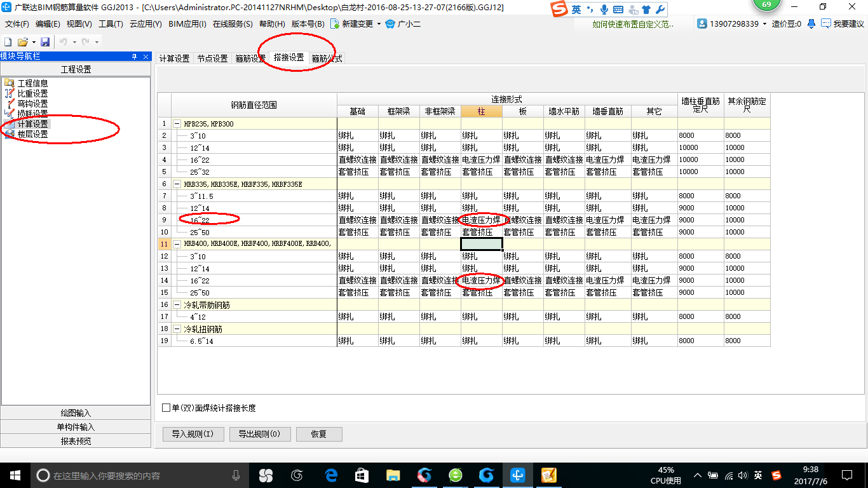Open the 广小二 assistant
The image size is (868, 488).
[x=403, y=24]
